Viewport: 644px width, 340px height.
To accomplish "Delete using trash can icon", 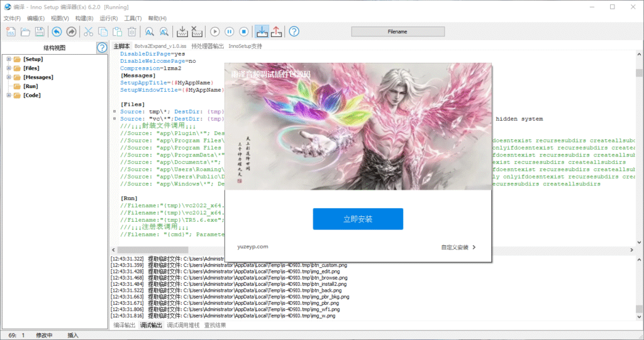I will 132,31.
